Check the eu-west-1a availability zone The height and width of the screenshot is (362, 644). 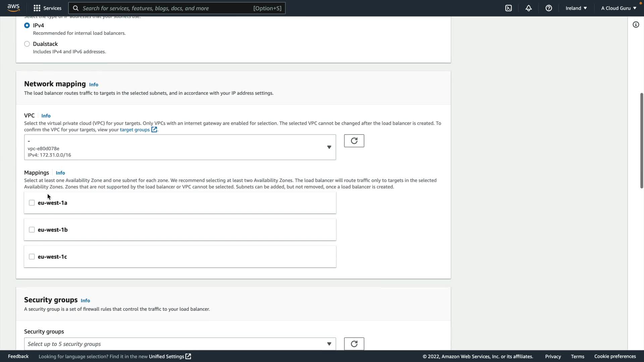[x=32, y=203]
